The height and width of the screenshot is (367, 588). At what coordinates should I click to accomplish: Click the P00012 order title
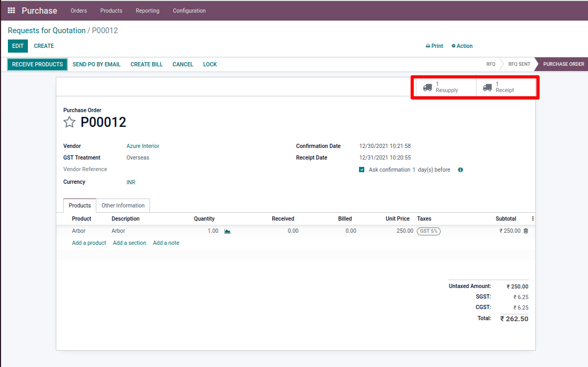point(104,122)
